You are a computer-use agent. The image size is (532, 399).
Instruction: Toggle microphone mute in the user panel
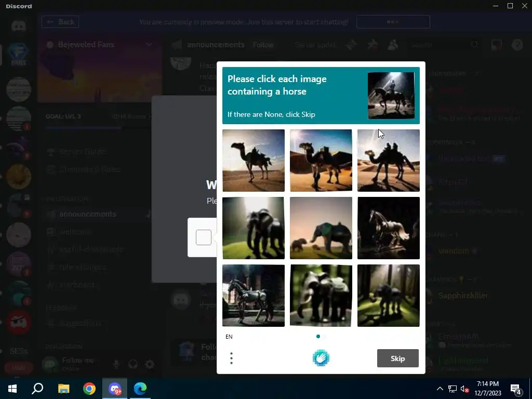point(116,364)
